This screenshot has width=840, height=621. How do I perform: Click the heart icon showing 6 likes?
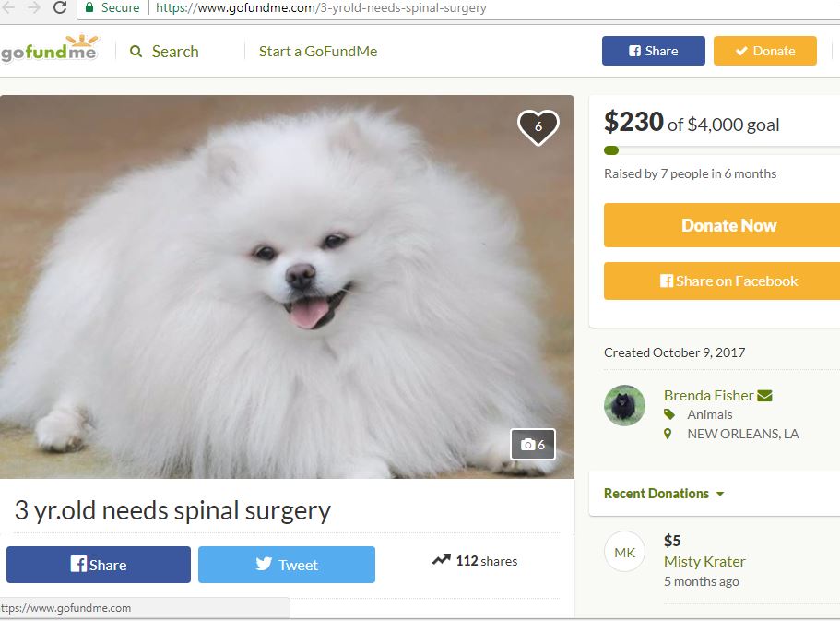click(x=538, y=127)
